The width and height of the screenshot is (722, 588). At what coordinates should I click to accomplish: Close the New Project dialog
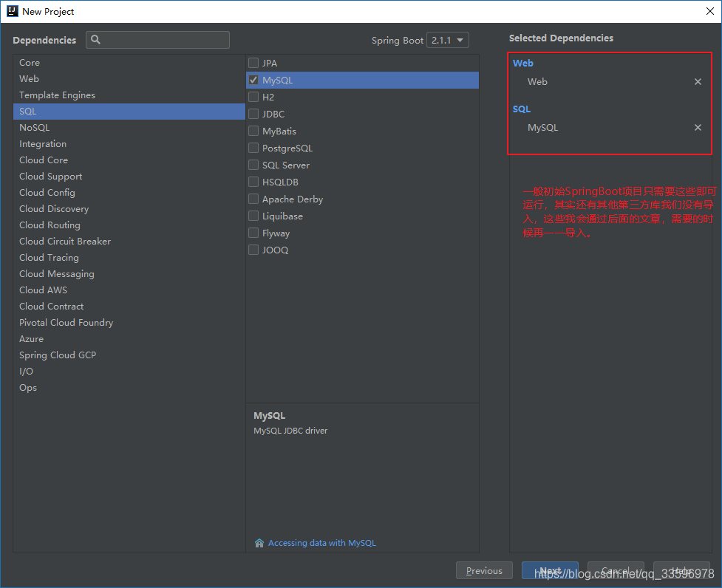pos(710,11)
